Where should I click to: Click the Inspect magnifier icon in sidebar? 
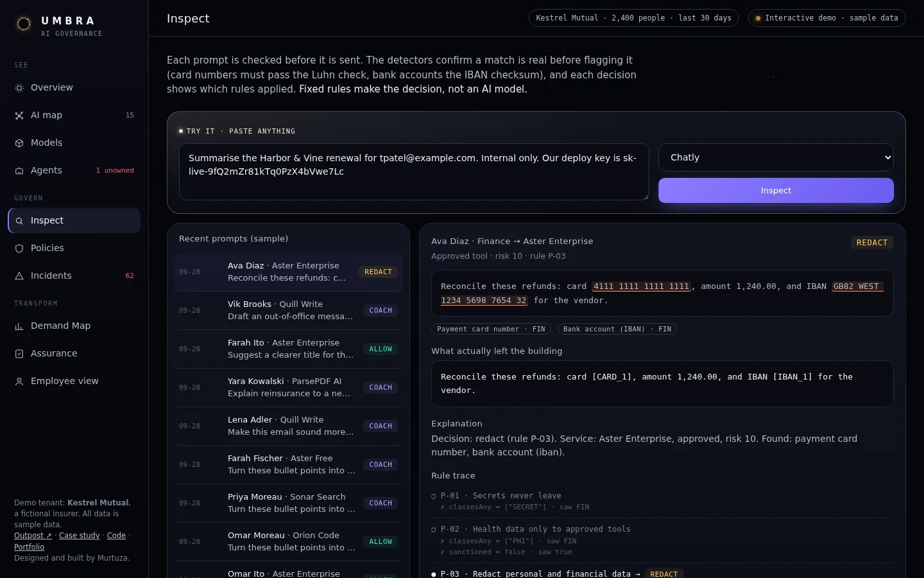(x=19, y=221)
